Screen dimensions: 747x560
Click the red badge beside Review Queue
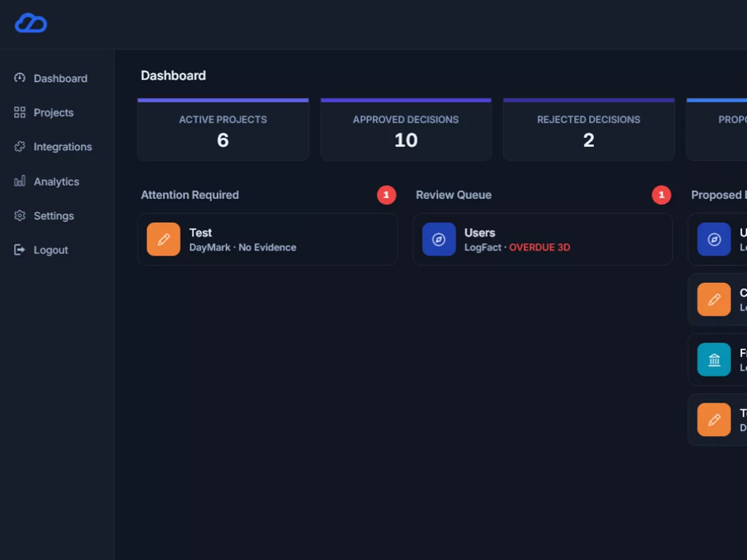tap(661, 195)
